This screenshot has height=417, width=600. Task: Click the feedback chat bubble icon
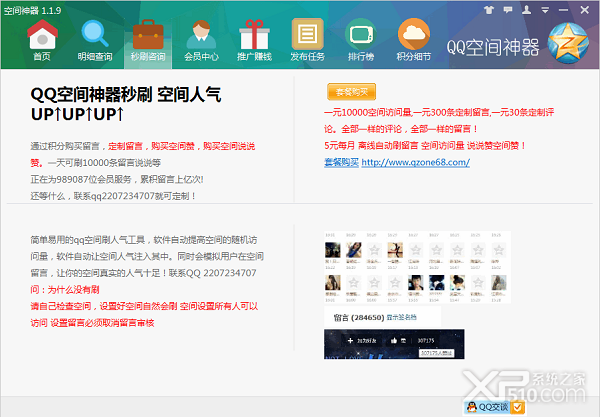508,10
